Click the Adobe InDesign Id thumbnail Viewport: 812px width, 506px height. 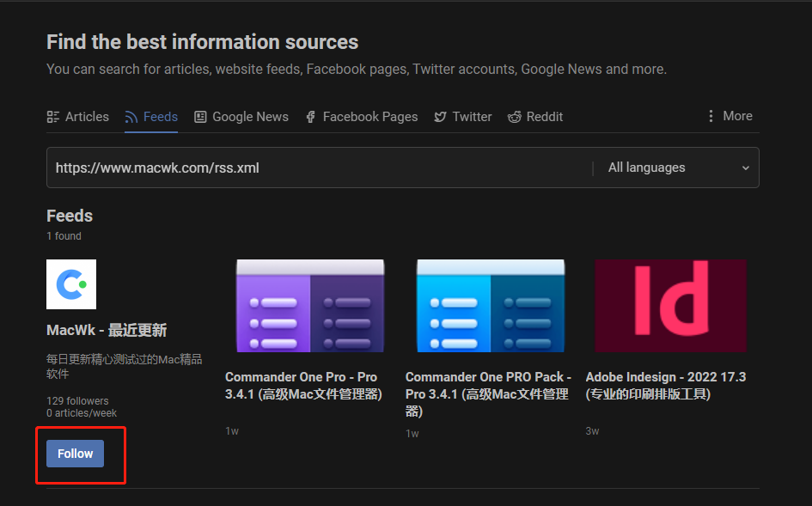pyautogui.click(x=670, y=306)
